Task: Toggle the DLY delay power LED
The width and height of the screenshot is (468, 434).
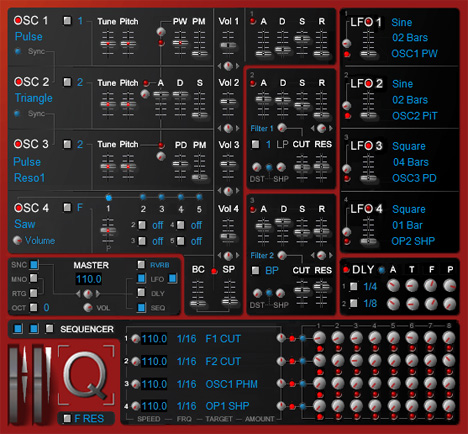Action: 346,269
